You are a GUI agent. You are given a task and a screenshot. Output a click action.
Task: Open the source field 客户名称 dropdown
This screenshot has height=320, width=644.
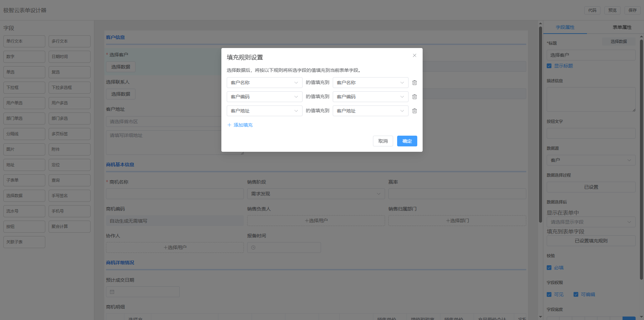pyautogui.click(x=264, y=83)
